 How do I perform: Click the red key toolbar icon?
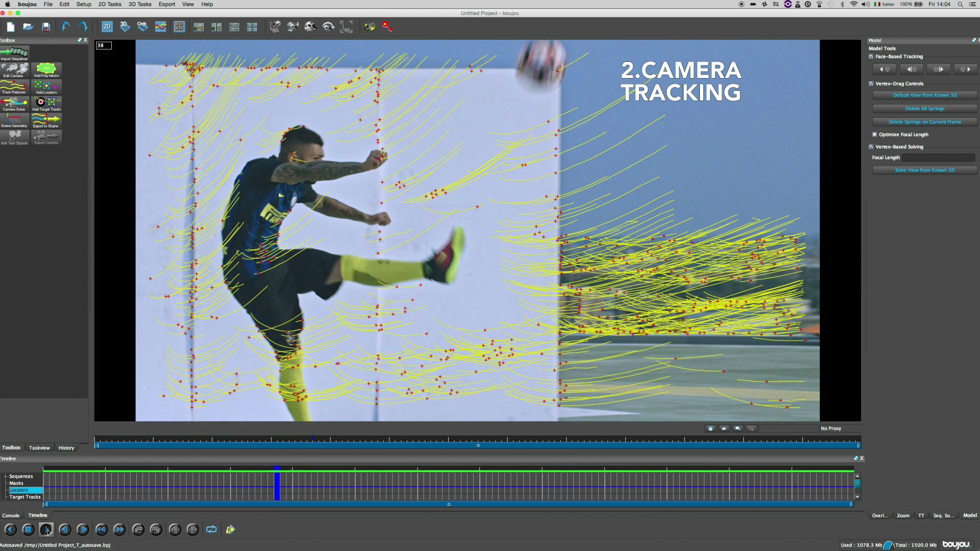pyautogui.click(x=387, y=27)
